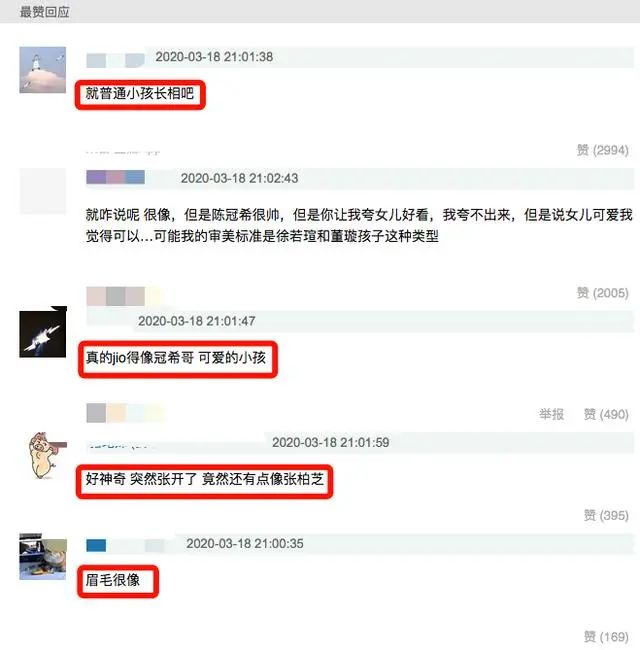Like the comment with 赞 (169)
Viewport: 640px width, 650px height.
click(x=606, y=636)
